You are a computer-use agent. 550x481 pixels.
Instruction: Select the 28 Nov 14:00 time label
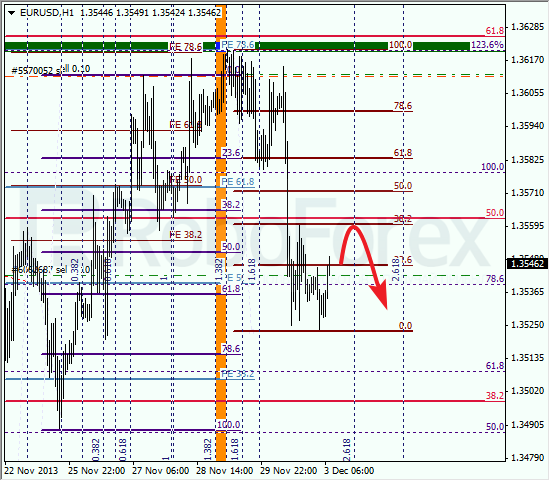pos(224,470)
